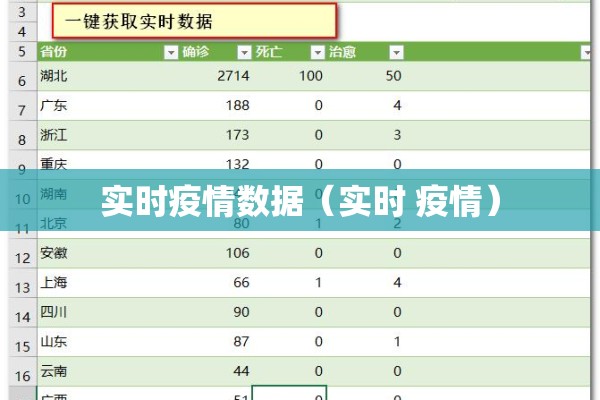Open the 省份 column filter dropdown
The image size is (600, 400).
[171, 52]
